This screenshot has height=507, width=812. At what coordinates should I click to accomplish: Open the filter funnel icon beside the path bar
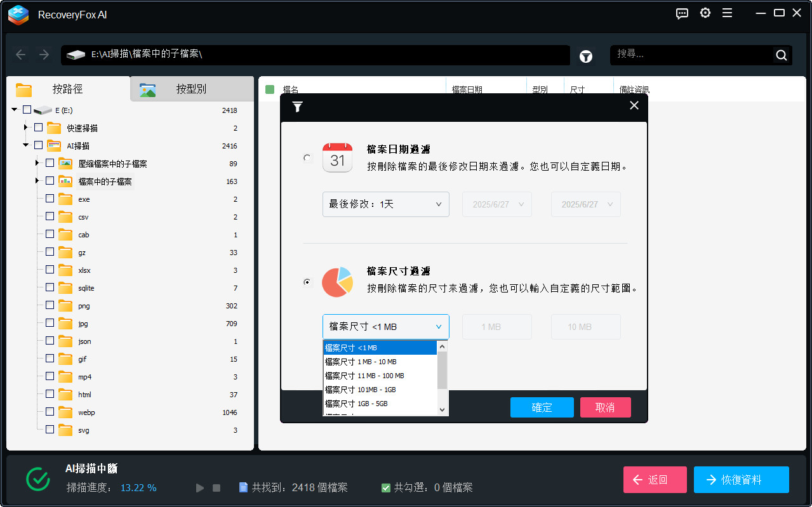585,56
